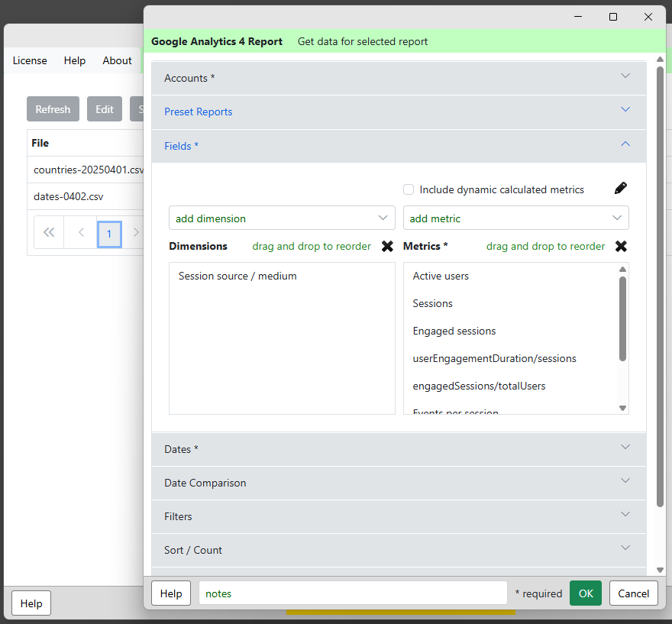Open the add metric dropdown

coord(515,218)
